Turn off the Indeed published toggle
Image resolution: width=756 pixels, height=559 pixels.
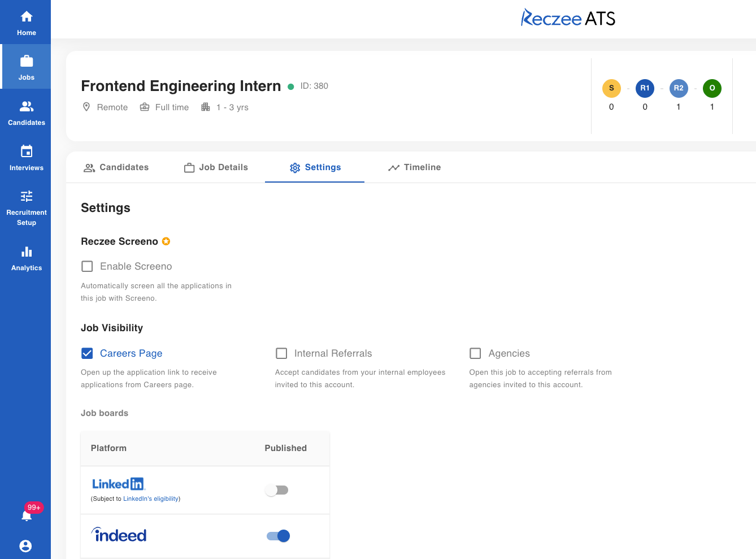[278, 536]
